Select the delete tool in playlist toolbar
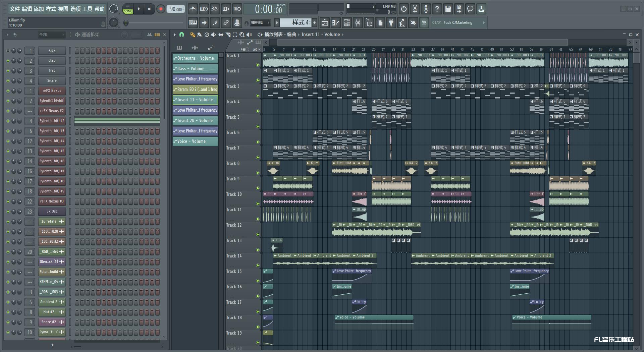The width and height of the screenshot is (644, 352). (207, 35)
